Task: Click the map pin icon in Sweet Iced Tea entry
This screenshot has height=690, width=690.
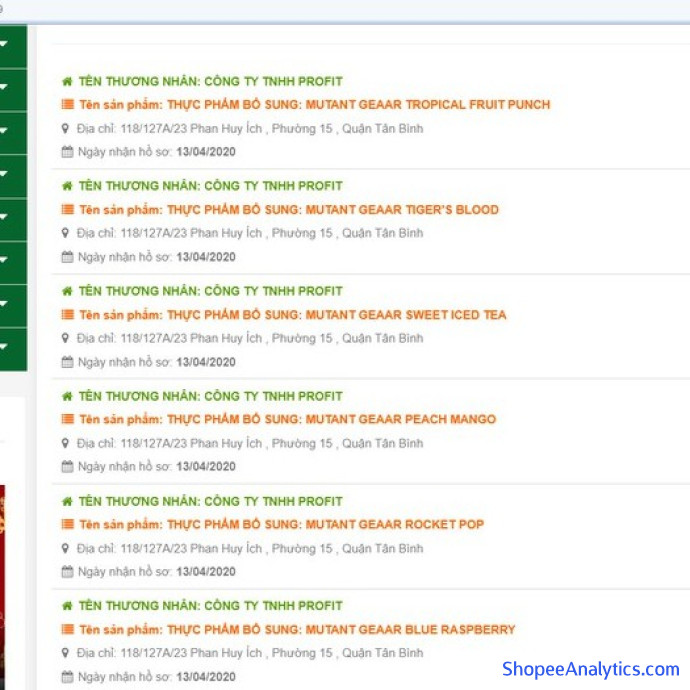Action: [67, 338]
